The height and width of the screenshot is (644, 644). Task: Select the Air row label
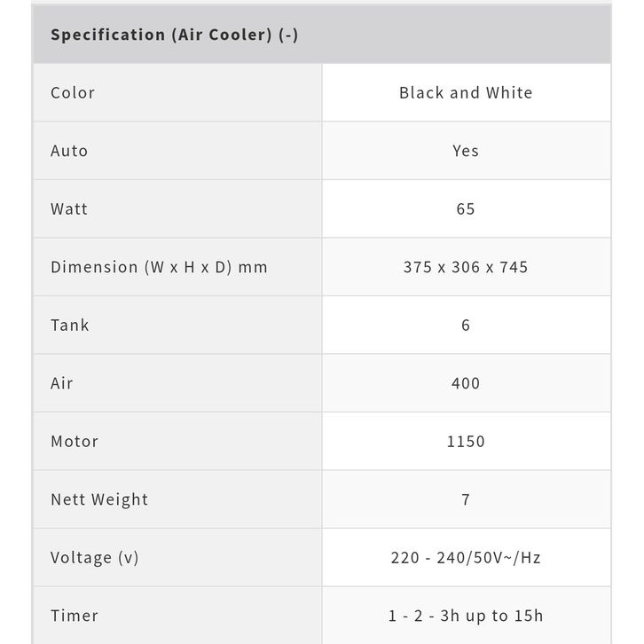(62, 383)
